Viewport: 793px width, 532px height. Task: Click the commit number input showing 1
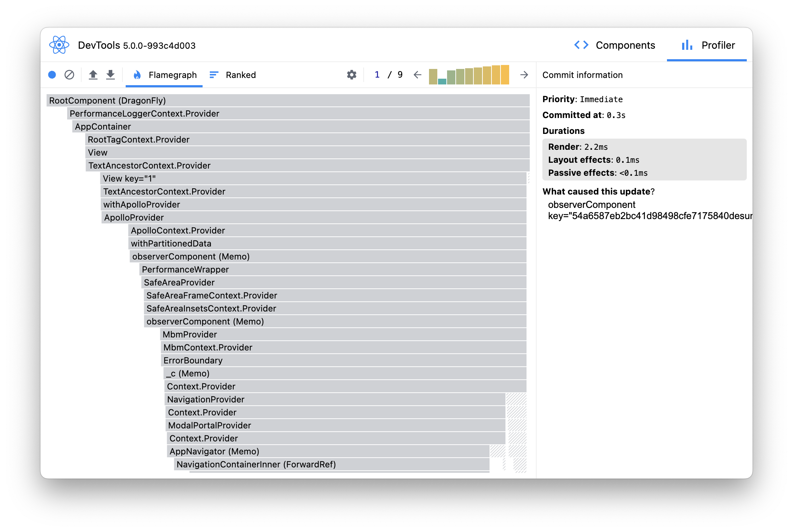coord(377,75)
